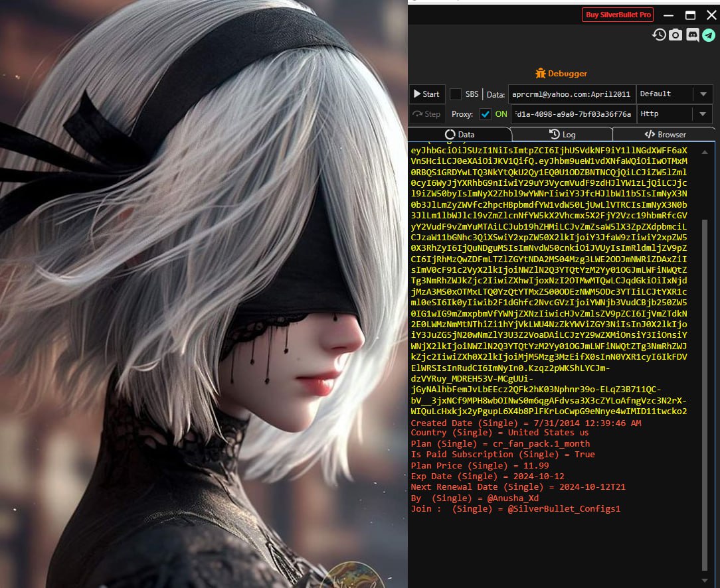Switch to the Browser tab
The height and width of the screenshot is (588, 720).
point(665,134)
